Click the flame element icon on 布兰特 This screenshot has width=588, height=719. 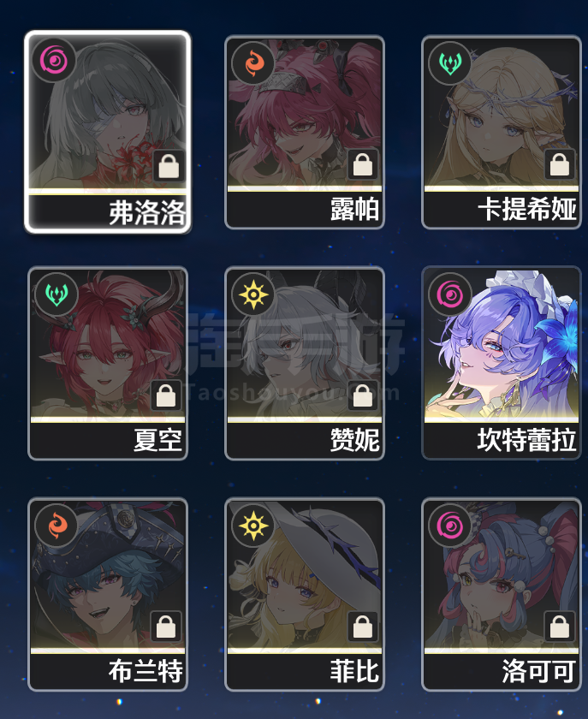click(56, 526)
